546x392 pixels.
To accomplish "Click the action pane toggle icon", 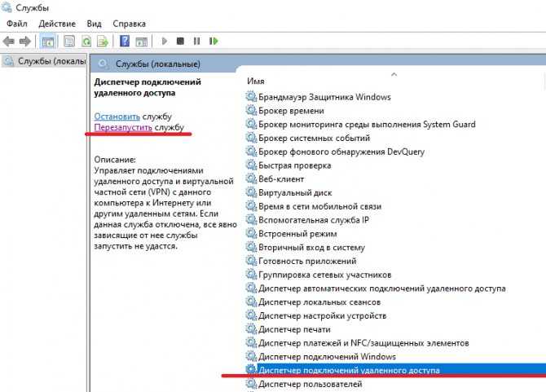I will point(141,42).
